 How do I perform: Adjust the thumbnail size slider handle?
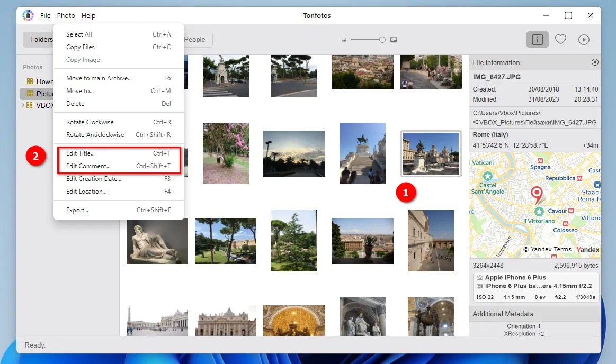pyautogui.click(x=382, y=40)
